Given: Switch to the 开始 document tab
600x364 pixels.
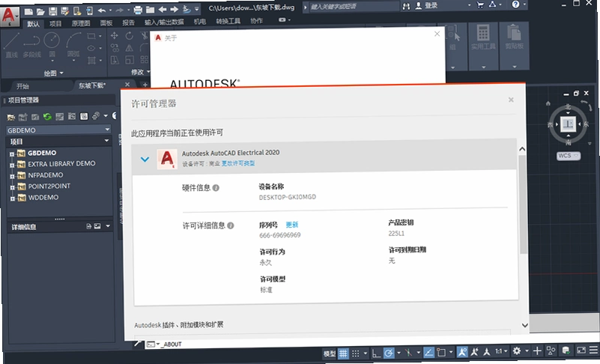Looking at the screenshot, I should click(x=22, y=86).
